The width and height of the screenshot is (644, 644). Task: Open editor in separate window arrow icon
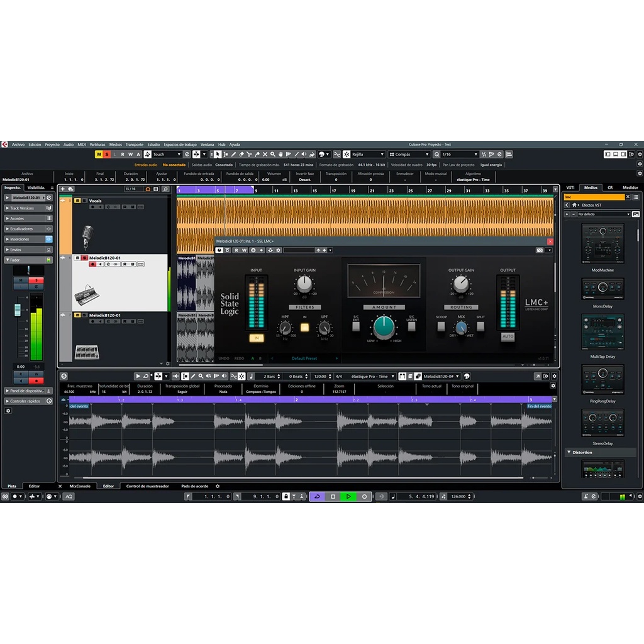pyautogui.click(x=537, y=376)
